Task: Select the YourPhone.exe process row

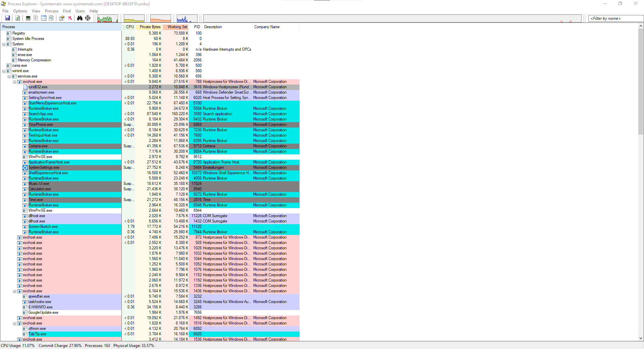Action: (x=150, y=124)
